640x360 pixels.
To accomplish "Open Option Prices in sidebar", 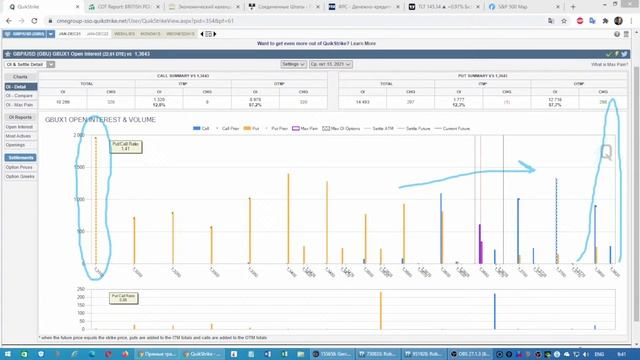I will pyautogui.click(x=21, y=167).
